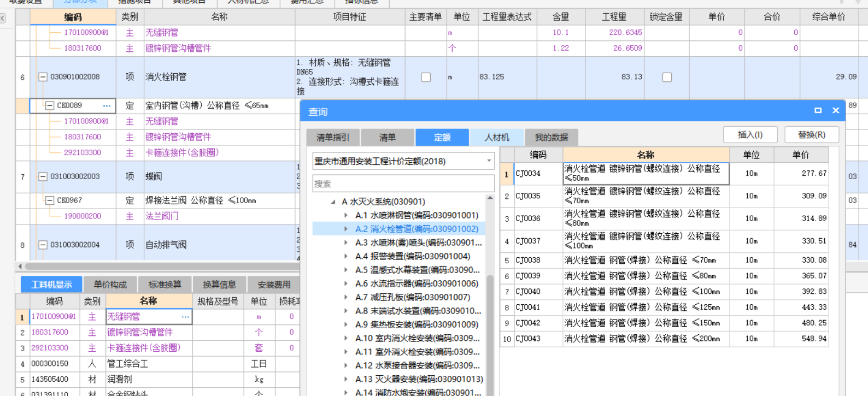Select A.8 末端试水装置 tree item
Screen dimensions: 868x396
[418, 311]
